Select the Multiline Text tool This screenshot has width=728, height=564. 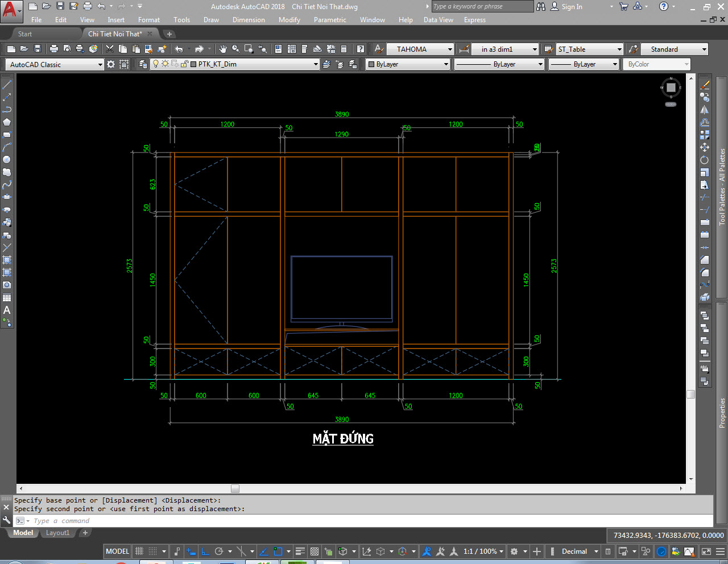click(7, 310)
